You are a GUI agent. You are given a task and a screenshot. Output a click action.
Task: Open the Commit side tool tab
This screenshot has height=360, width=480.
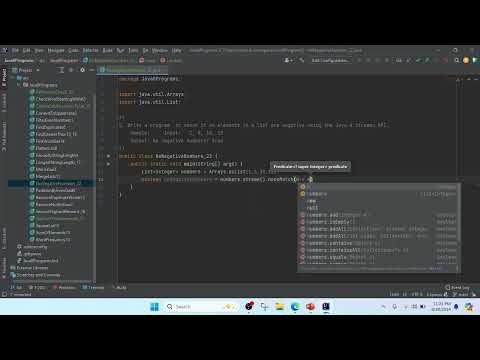[x=4, y=103]
